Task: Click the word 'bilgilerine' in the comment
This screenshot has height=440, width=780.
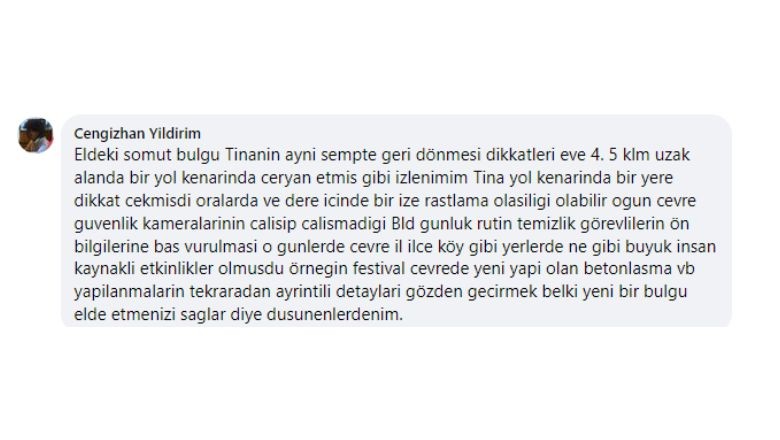Action: [x=112, y=247]
